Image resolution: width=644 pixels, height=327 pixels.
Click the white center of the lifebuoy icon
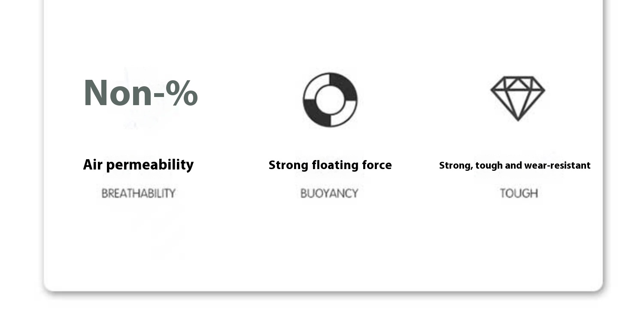tap(330, 100)
